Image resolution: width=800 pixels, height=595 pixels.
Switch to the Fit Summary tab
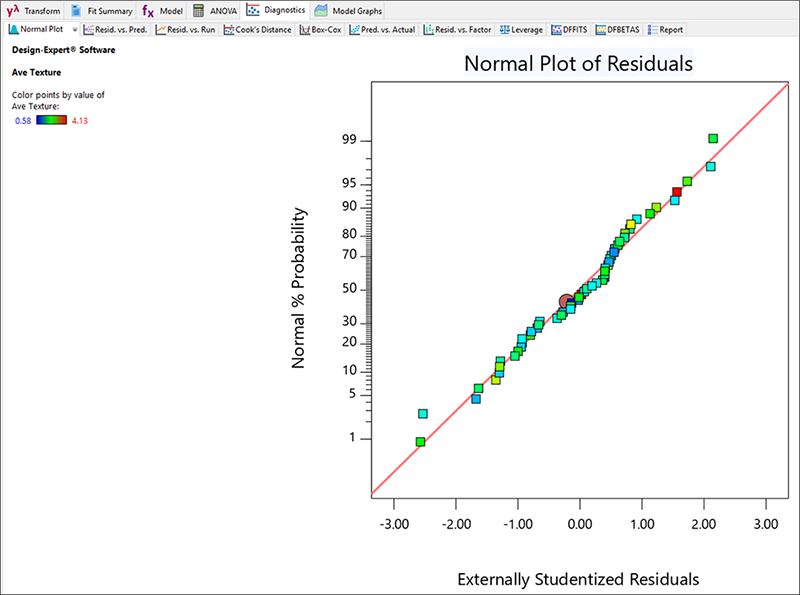tap(101, 11)
